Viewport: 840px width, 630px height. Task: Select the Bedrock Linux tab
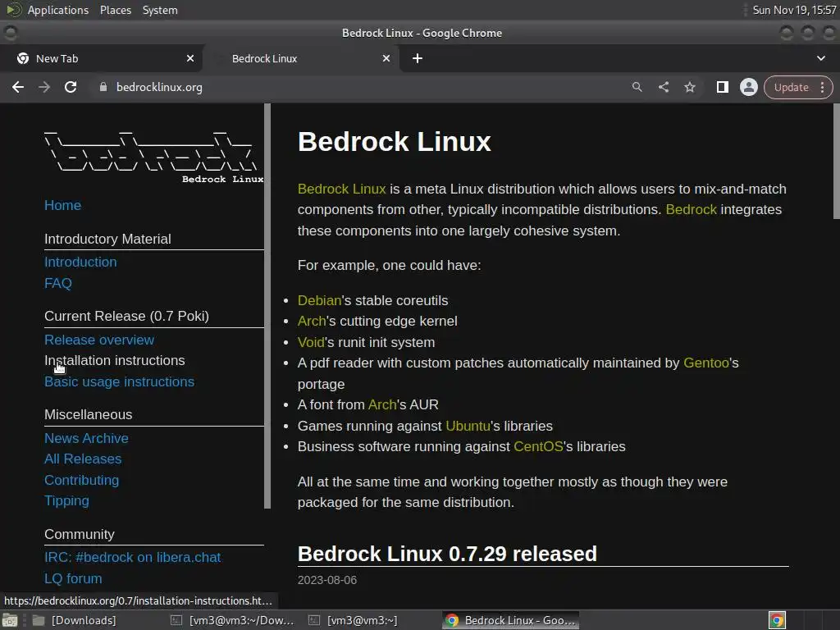(x=302, y=58)
